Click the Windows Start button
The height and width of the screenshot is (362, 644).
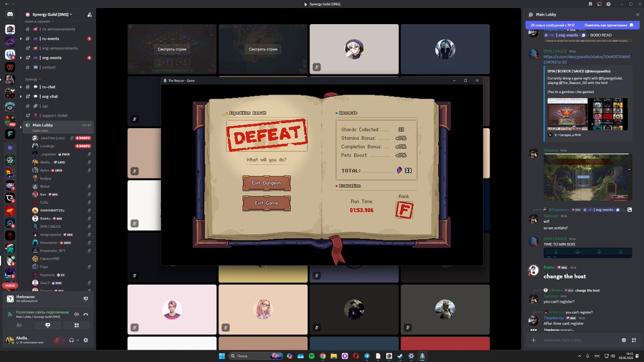pyautogui.click(x=222, y=356)
